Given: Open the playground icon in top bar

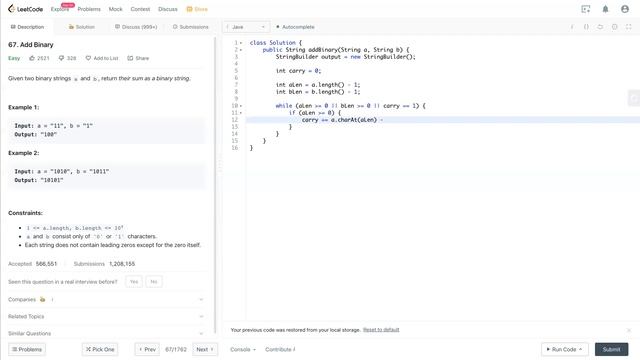Looking at the screenshot, I should [586, 9].
